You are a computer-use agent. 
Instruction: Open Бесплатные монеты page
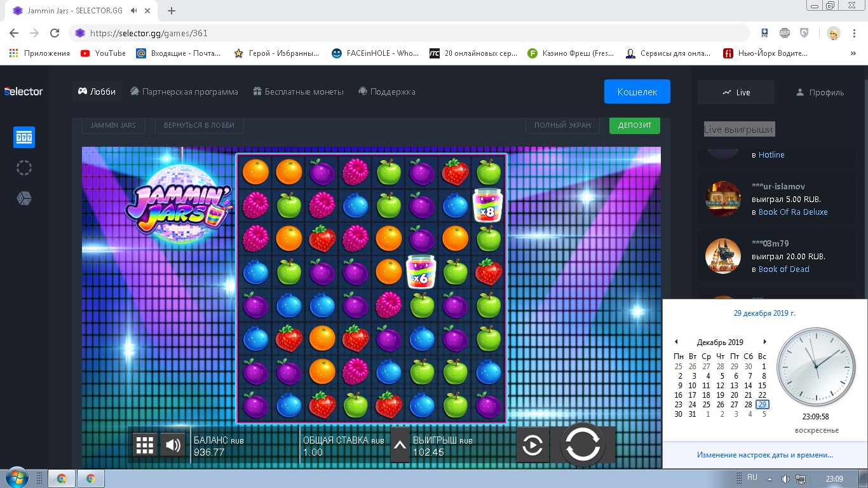298,91
